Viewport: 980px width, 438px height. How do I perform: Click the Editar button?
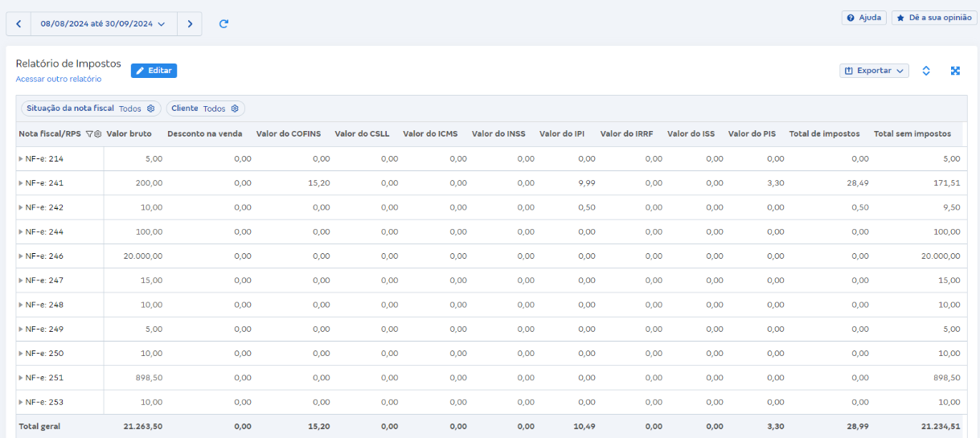pyautogui.click(x=154, y=71)
